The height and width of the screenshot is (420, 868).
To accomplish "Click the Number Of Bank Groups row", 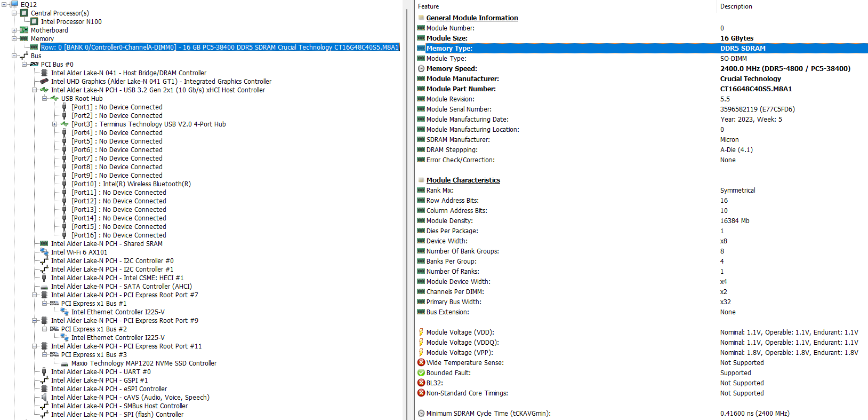I will (x=642, y=251).
